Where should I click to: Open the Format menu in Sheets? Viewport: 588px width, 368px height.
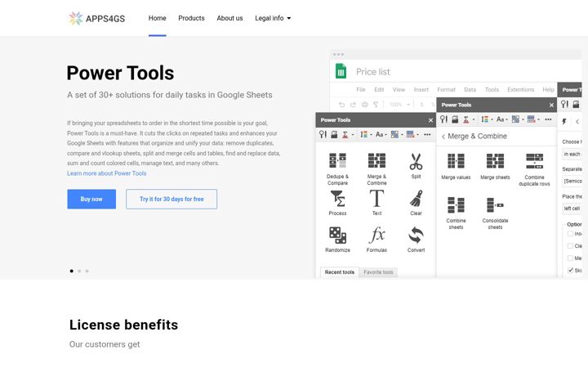click(x=446, y=89)
